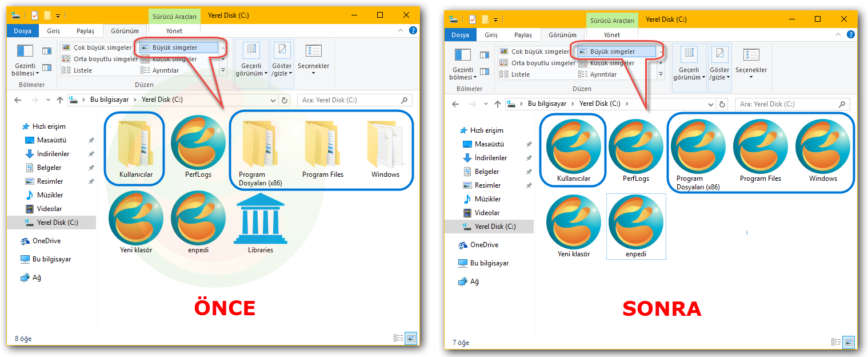This screenshot has height=357, width=868.
Task: Click help question mark in right window
Action: 850,34
